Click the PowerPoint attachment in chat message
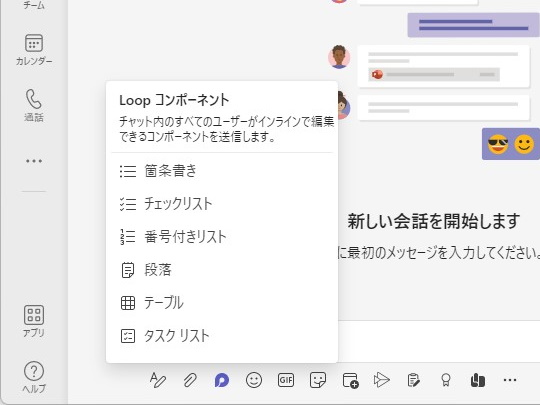 point(434,74)
